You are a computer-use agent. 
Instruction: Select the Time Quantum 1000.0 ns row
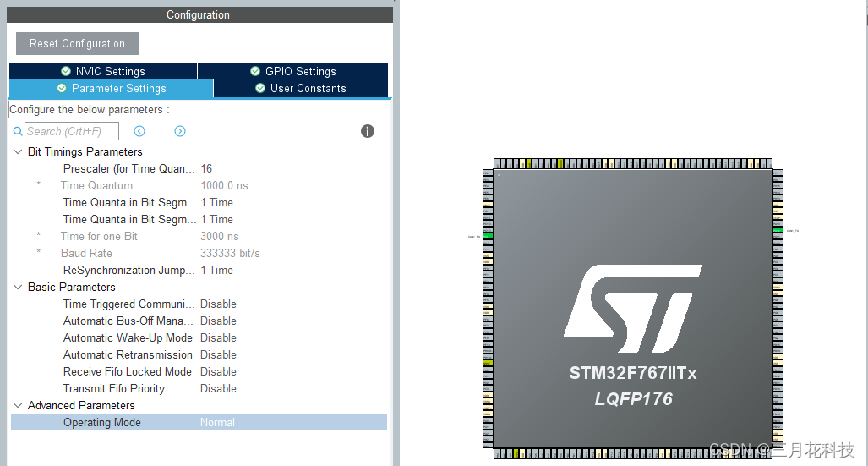point(199,185)
